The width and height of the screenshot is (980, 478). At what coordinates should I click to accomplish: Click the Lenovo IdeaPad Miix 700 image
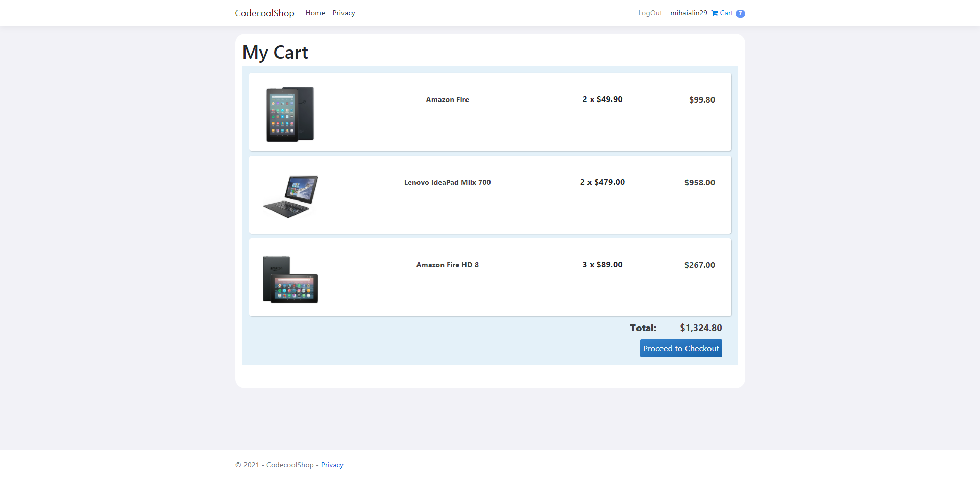[x=290, y=197]
